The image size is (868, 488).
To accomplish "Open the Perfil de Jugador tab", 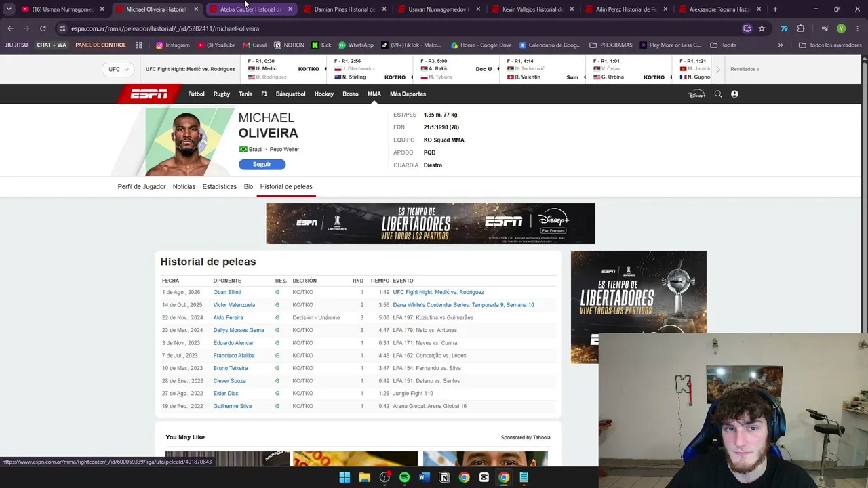I will pos(142,186).
